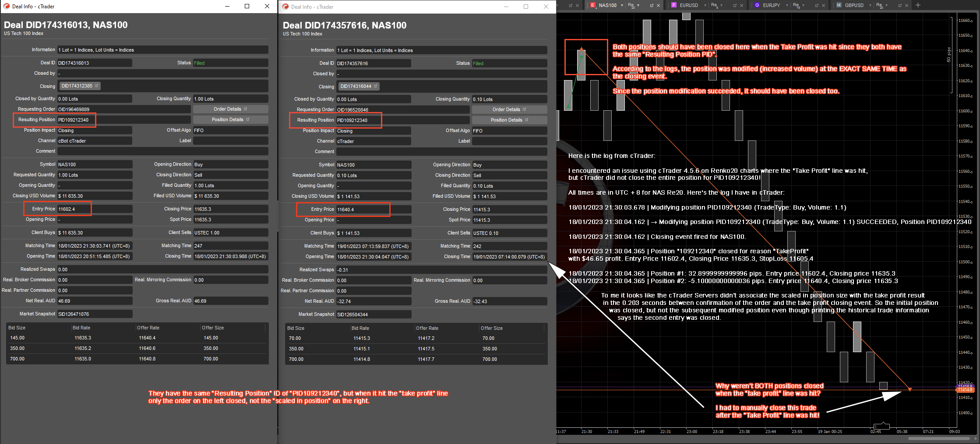Viewport: 980px width, 444px height.
Task: Click the Status Filled field in left window
Action: click(x=230, y=63)
